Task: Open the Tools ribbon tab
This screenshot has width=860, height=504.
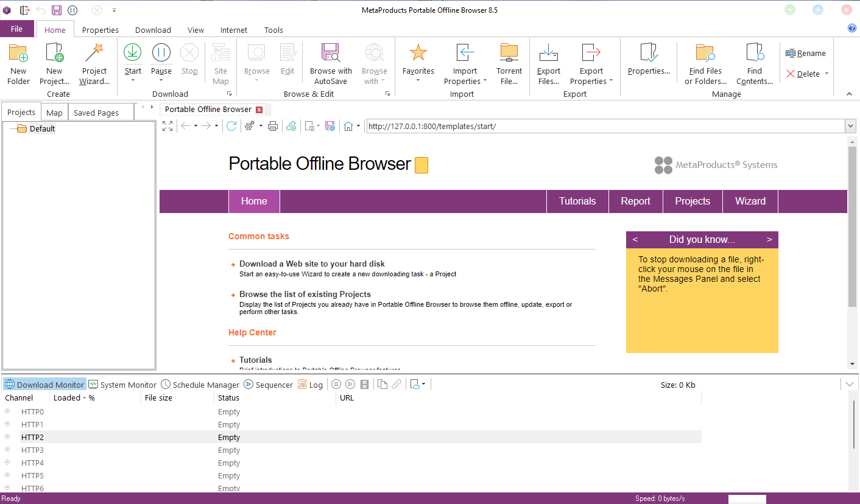Action: pyautogui.click(x=273, y=30)
